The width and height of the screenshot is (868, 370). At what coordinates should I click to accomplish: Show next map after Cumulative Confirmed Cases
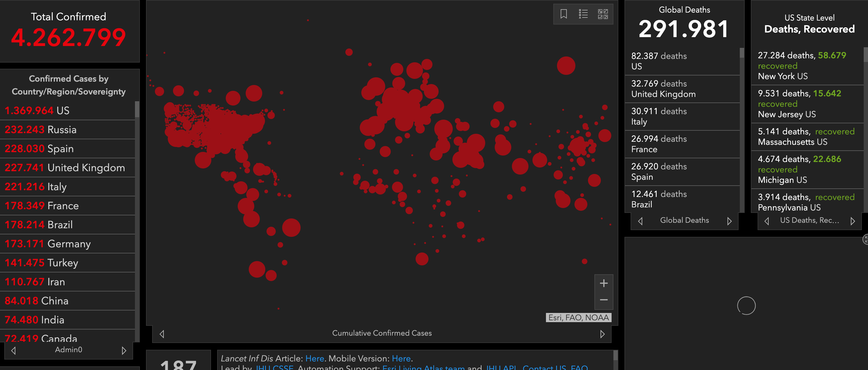click(602, 334)
